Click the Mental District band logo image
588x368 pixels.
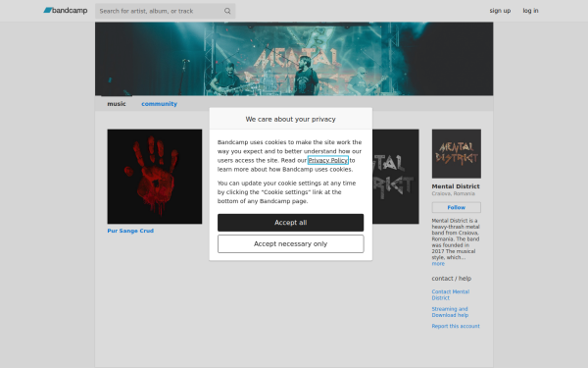(x=457, y=154)
